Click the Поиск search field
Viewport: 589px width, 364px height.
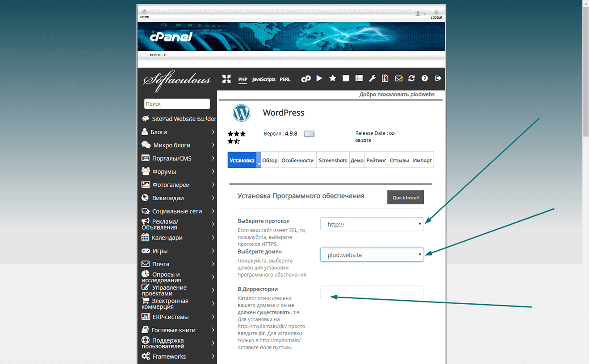[x=177, y=103]
